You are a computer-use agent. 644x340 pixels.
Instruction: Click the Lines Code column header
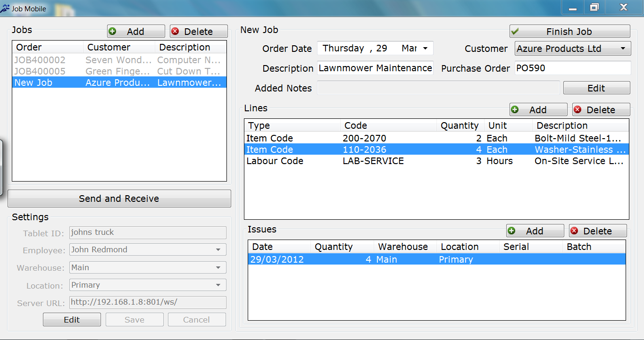pos(389,125)
